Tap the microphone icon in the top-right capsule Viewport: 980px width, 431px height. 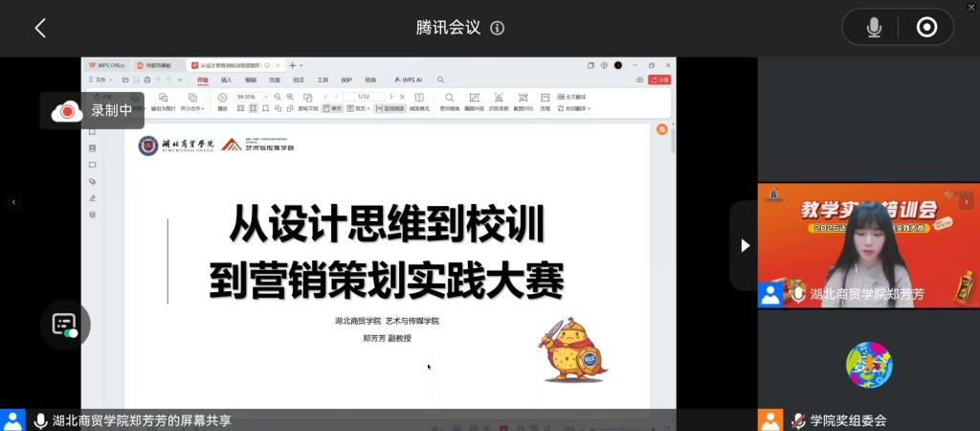coord(874,28)
